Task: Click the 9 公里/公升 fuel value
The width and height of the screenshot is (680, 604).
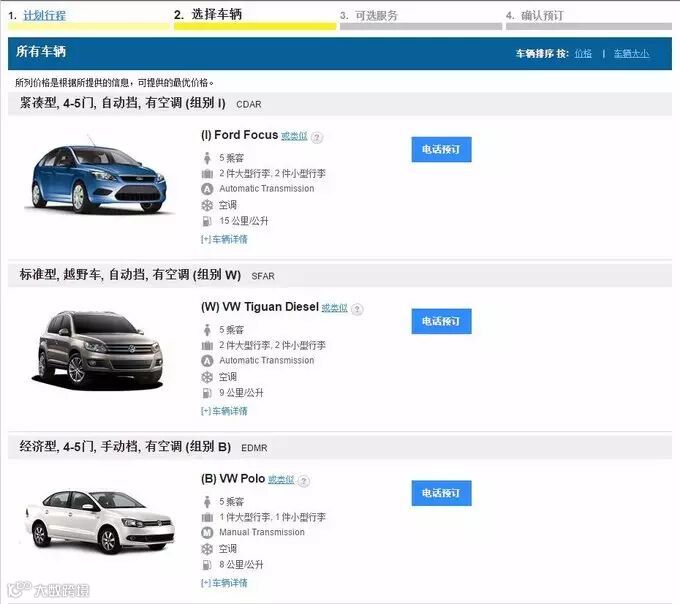Action: [241, 393]
